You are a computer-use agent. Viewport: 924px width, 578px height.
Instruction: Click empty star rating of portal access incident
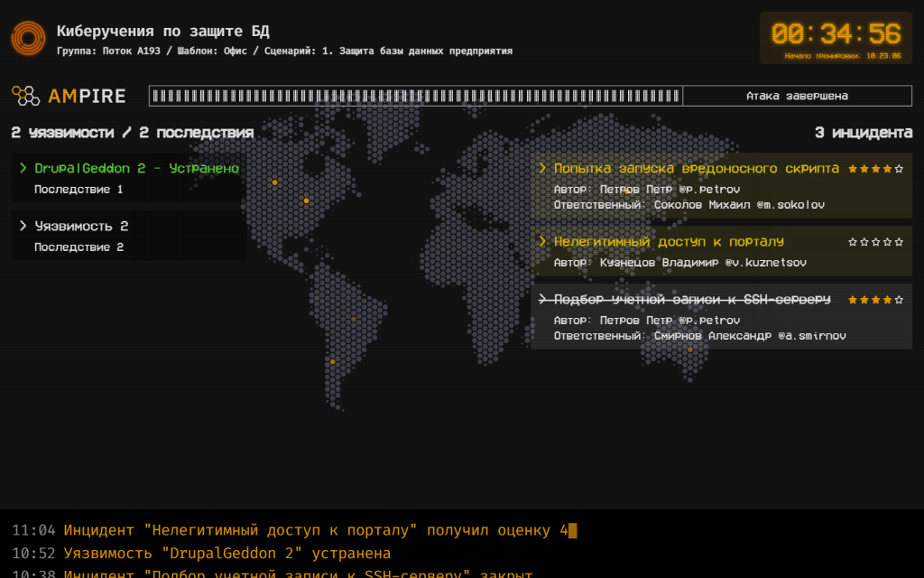point(874,242)
